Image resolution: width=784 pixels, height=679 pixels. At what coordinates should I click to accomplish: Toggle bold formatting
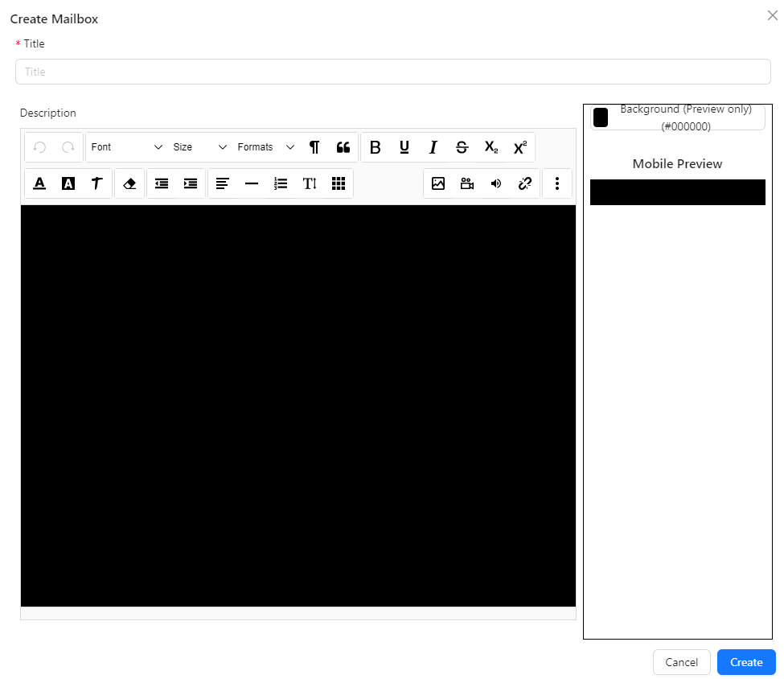(375, 147)
